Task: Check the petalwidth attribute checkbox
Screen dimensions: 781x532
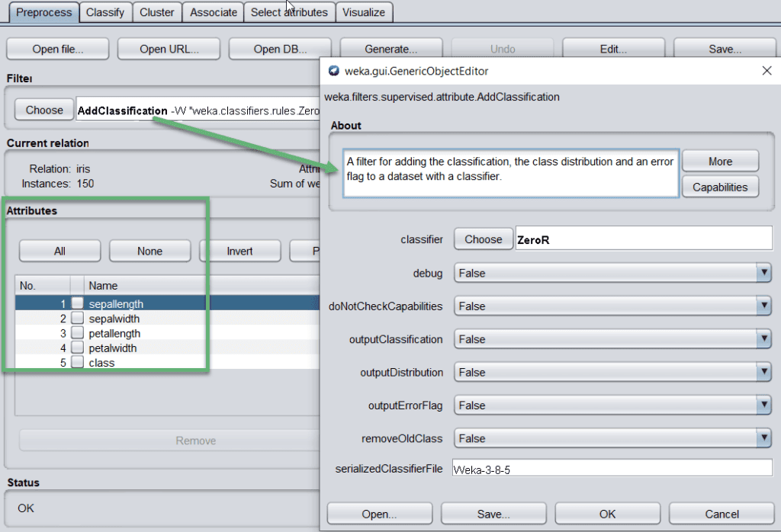Action: click(x=79, y=348)
